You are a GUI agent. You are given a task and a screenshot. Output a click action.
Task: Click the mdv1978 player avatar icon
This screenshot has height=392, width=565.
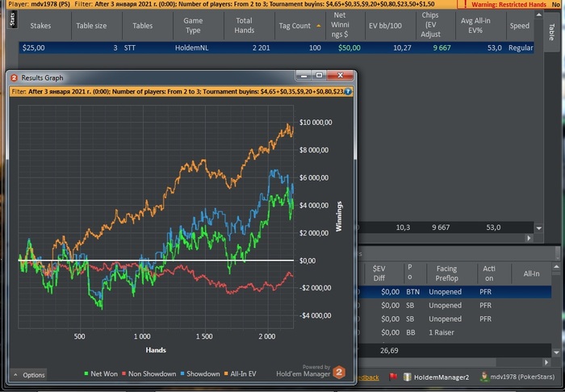tap(484, 377)
